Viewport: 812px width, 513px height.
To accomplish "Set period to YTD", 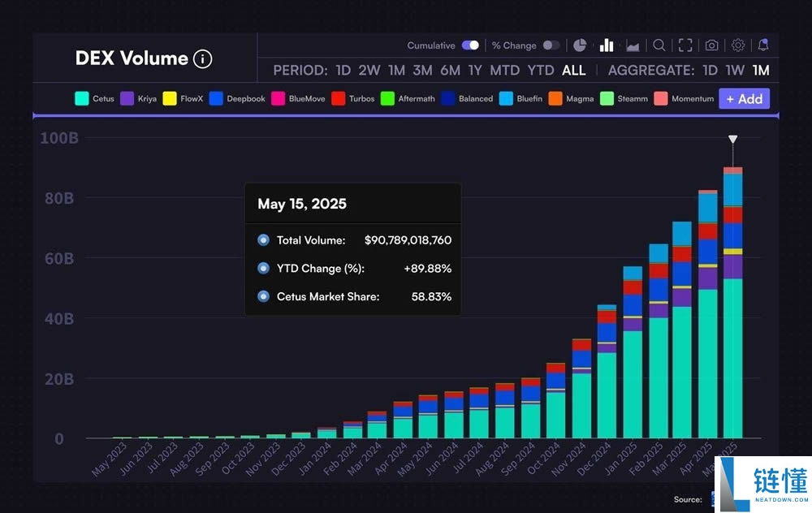I will point(541,71).
